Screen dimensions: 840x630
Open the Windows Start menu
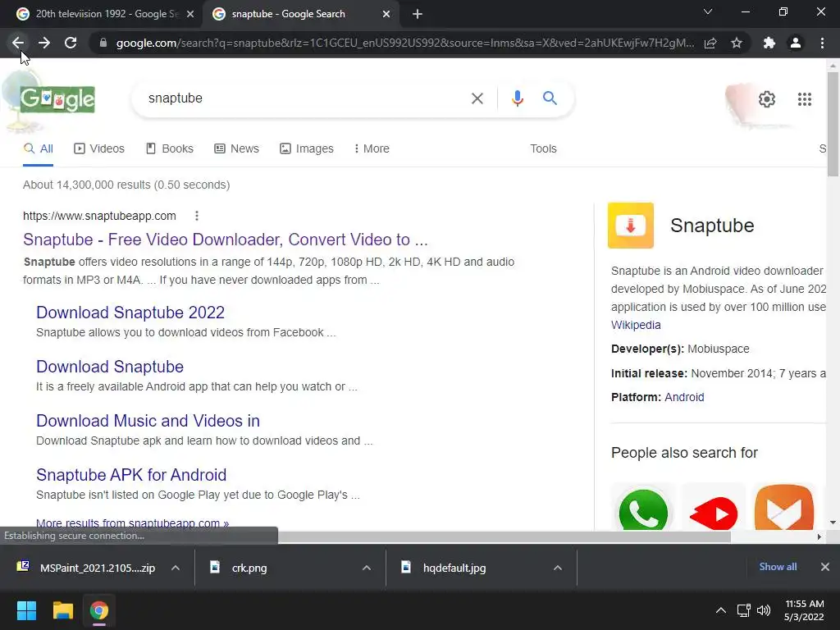coord(26,610)
